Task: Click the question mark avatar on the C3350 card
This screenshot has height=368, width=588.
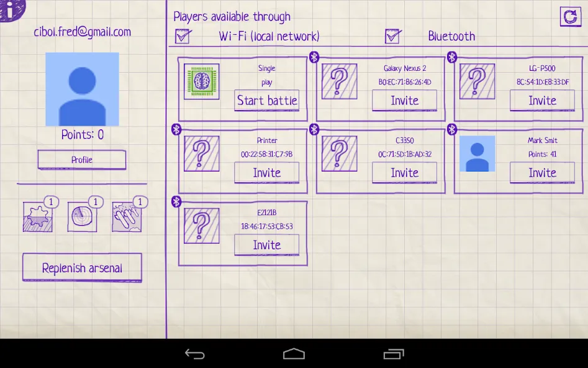Action: click(x=338, y=153)
